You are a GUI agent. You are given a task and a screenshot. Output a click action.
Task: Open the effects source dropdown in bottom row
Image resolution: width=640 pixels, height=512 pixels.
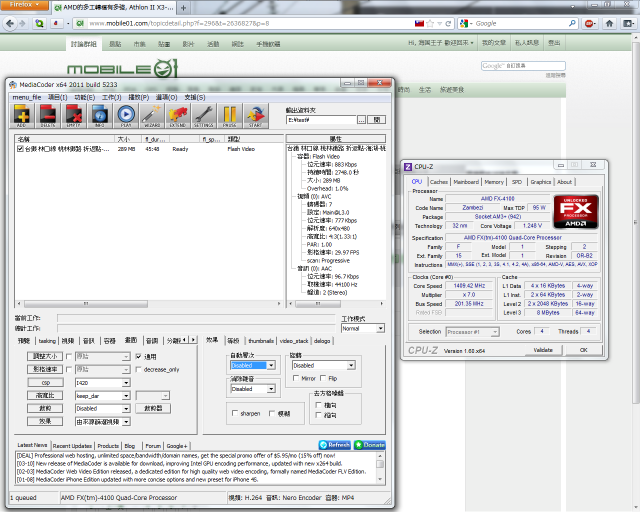click(103, 422)
